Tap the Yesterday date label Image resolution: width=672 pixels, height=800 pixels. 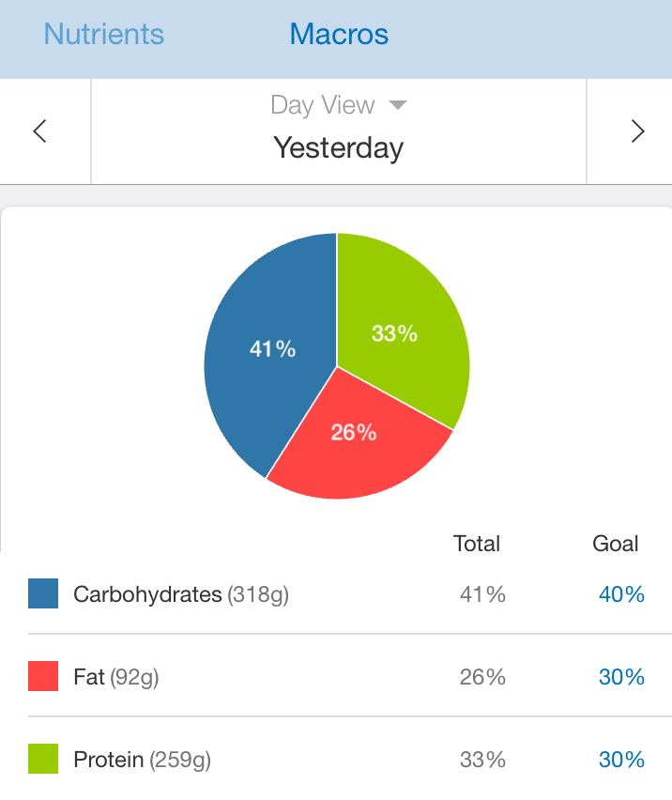pyautogui.click(x=338, y=148)
